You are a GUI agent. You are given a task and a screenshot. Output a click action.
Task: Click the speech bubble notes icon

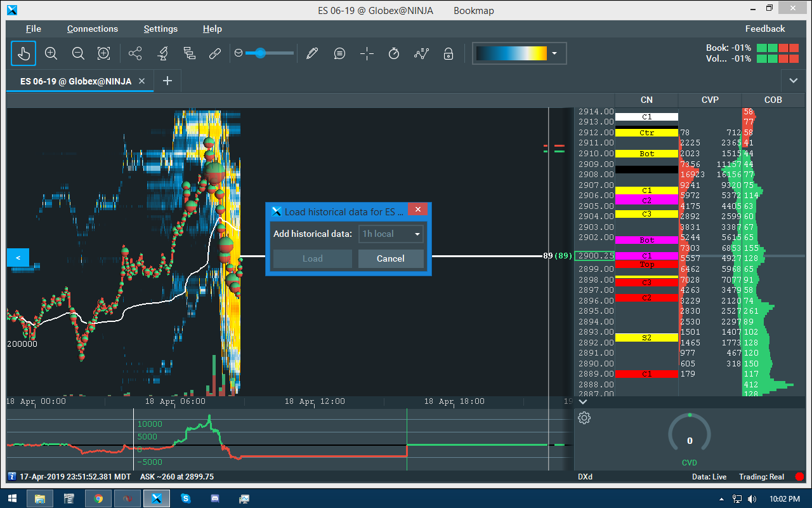[339, 53]
